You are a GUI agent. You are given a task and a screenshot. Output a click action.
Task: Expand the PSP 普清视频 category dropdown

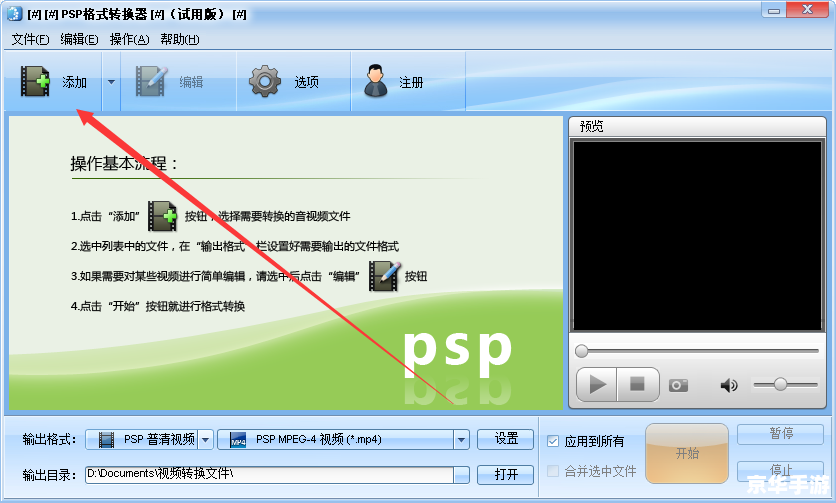(x=206, y=440)
